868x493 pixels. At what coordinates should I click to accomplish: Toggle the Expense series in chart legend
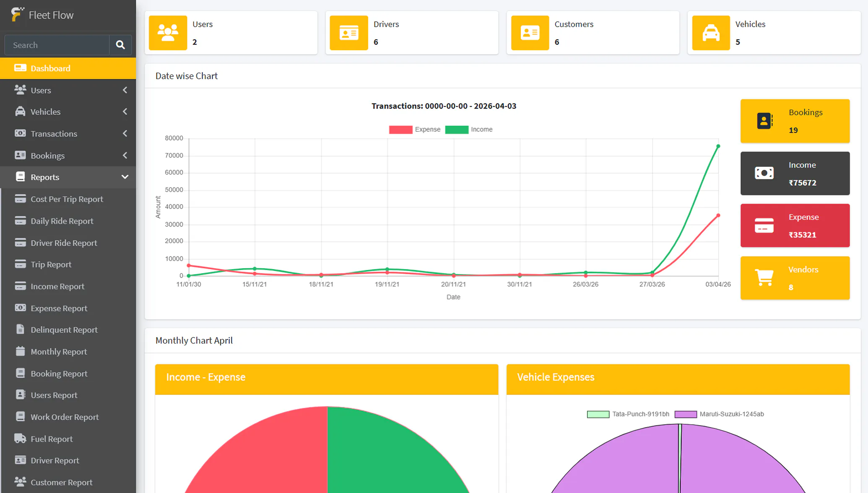click(x=415, y=130)
